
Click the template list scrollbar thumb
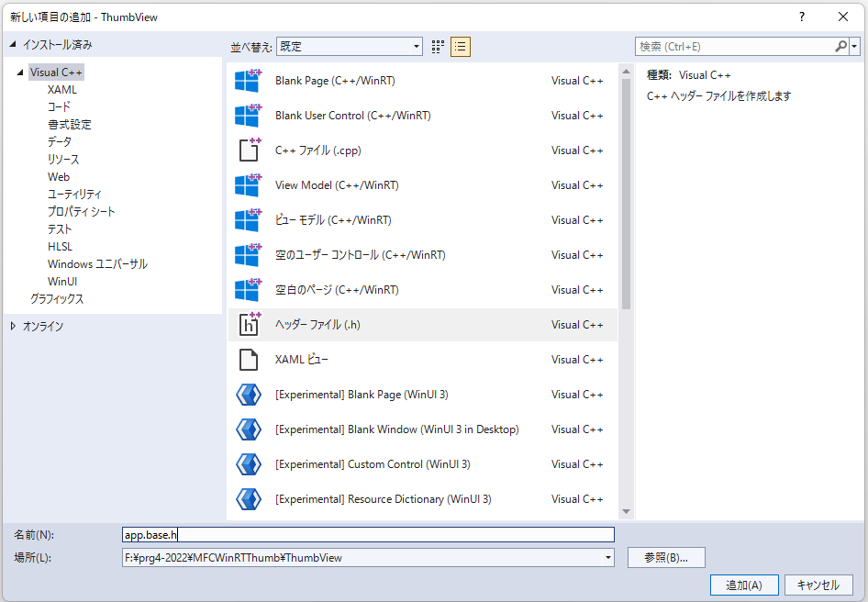(x=626, y=194)
